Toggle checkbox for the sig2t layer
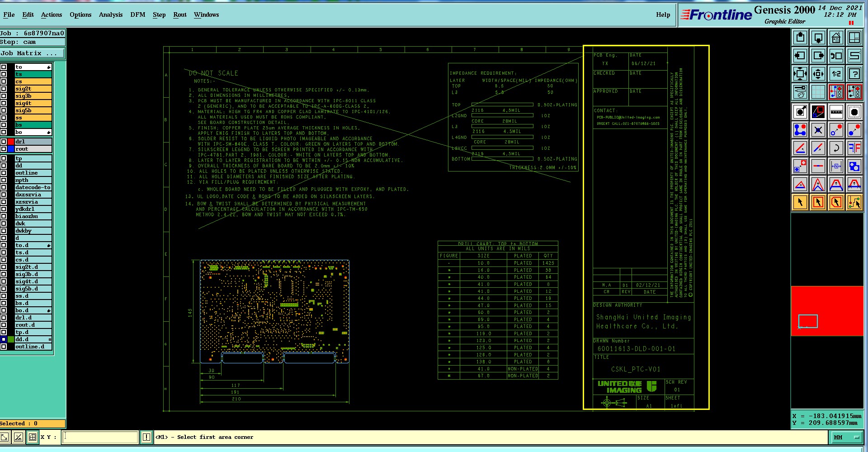Image resolution: width=868 pixels, height=452 pixels. coord(4,89)
